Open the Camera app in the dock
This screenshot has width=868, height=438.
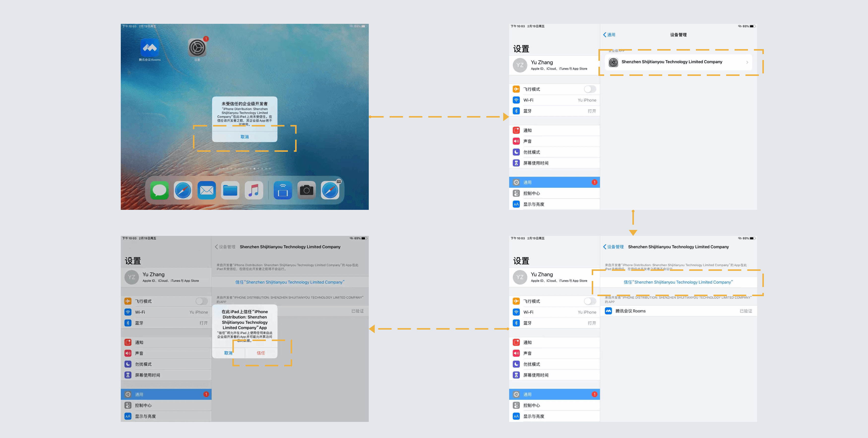[307, 190]
